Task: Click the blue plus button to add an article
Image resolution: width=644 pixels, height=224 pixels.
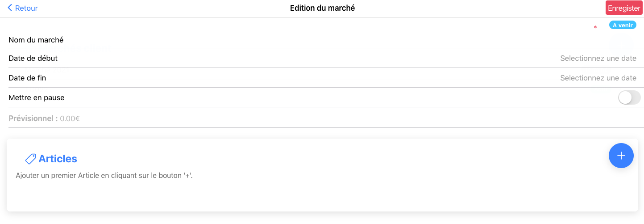Action: (x=621, y=156)
